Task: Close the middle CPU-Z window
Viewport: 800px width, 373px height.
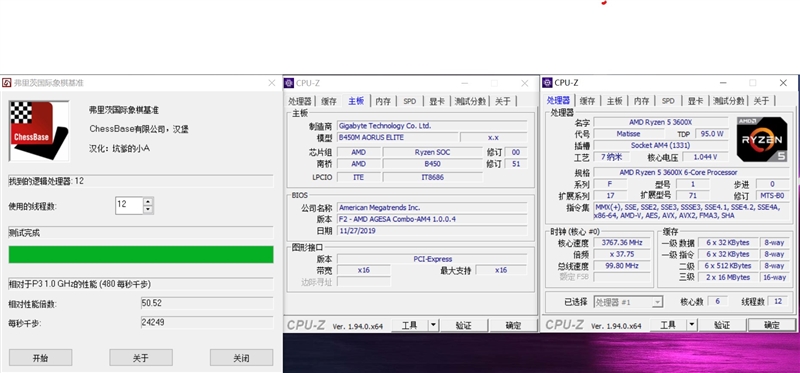Action: tap(524, 83)
